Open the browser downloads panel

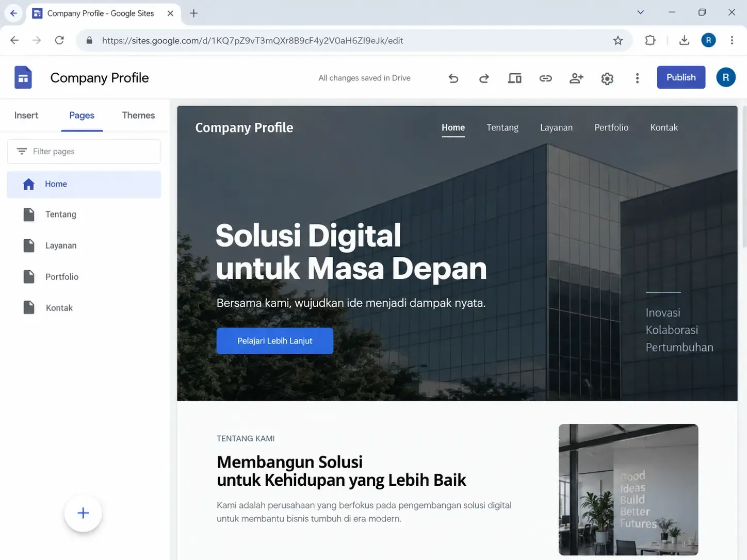(x=684, y=40)
